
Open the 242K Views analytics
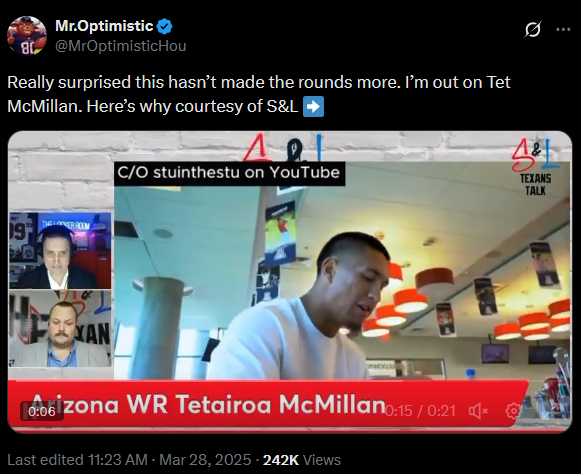pos(302,460)
